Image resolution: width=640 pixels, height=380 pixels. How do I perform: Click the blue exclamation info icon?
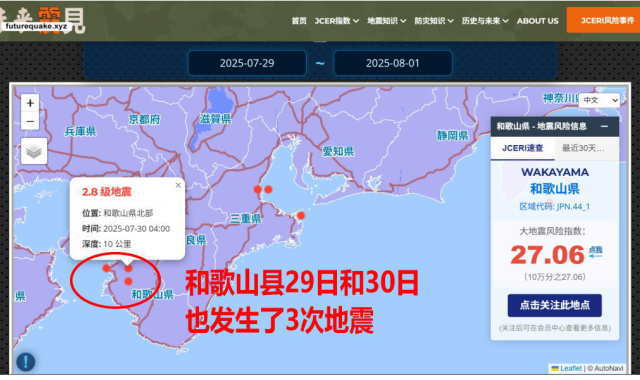tap(26, 362)
